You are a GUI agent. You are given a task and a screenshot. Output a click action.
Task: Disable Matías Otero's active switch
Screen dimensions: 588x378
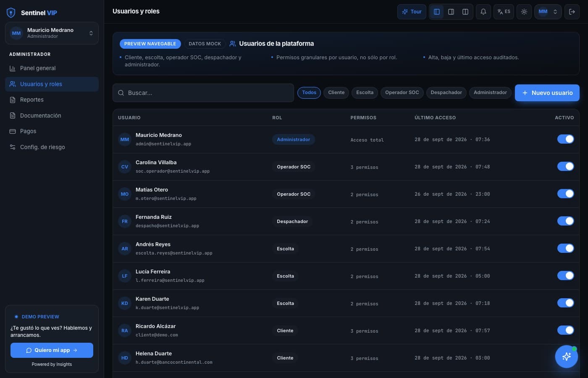pos(566,194)
